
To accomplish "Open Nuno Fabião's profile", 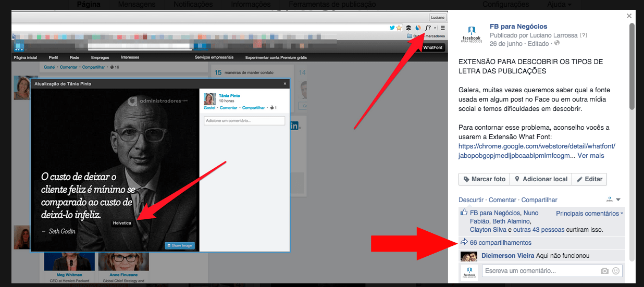I will pyautogui.click(x=504, y=217).
